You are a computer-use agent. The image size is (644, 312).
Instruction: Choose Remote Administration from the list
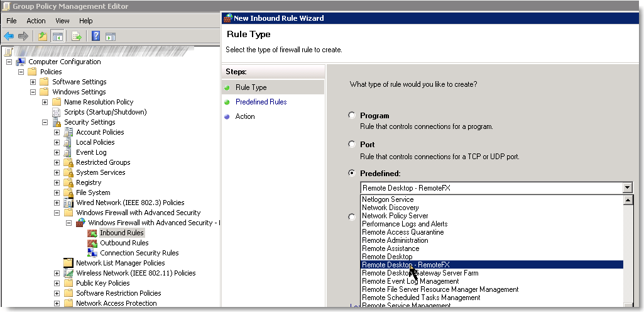click(x=492, y=240)
